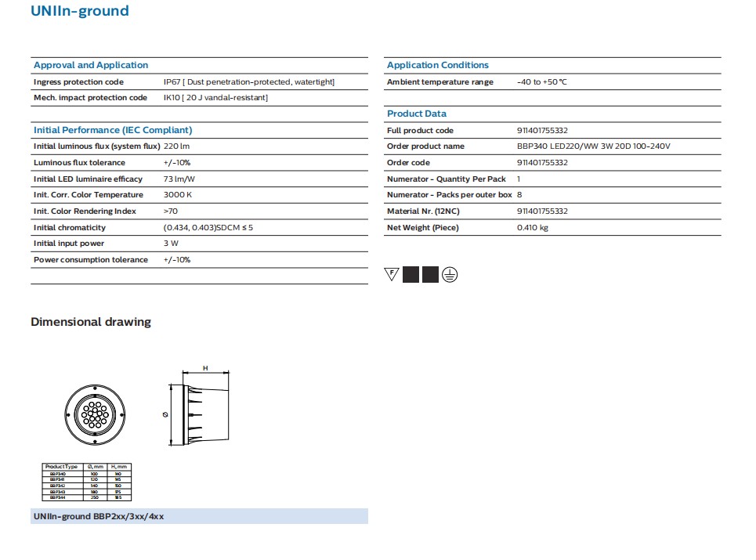Click the diameter symbol on side drawing
This screenshot has width=756, height=560.
[165, 414]
